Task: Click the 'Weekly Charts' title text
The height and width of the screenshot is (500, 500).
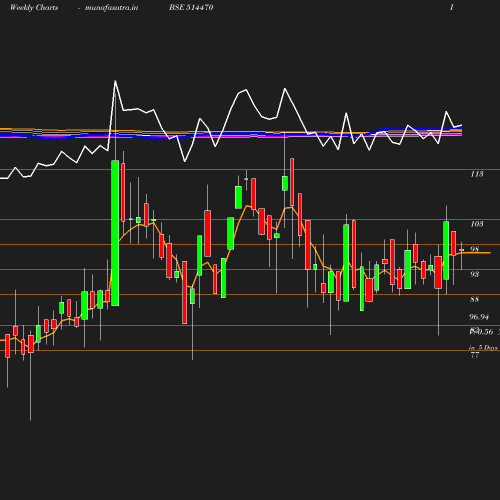Action: [x=34, y=7]
